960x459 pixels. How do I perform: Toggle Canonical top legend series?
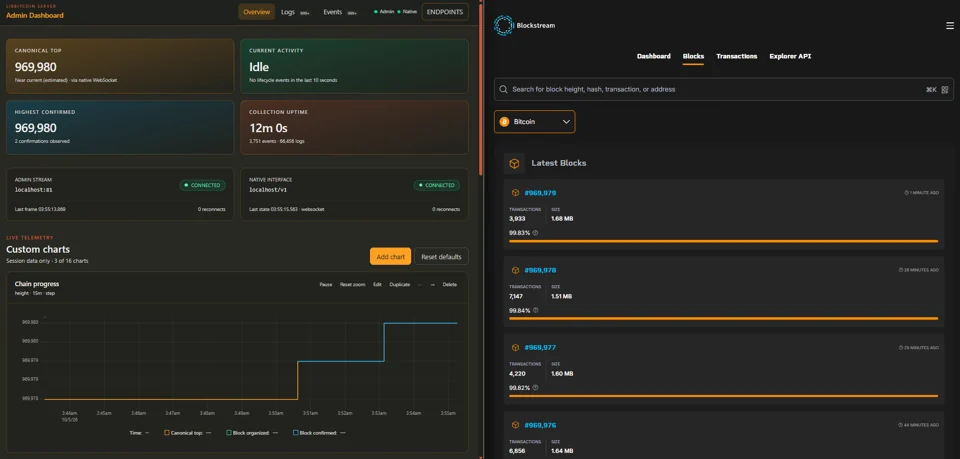tap(188, 433)
